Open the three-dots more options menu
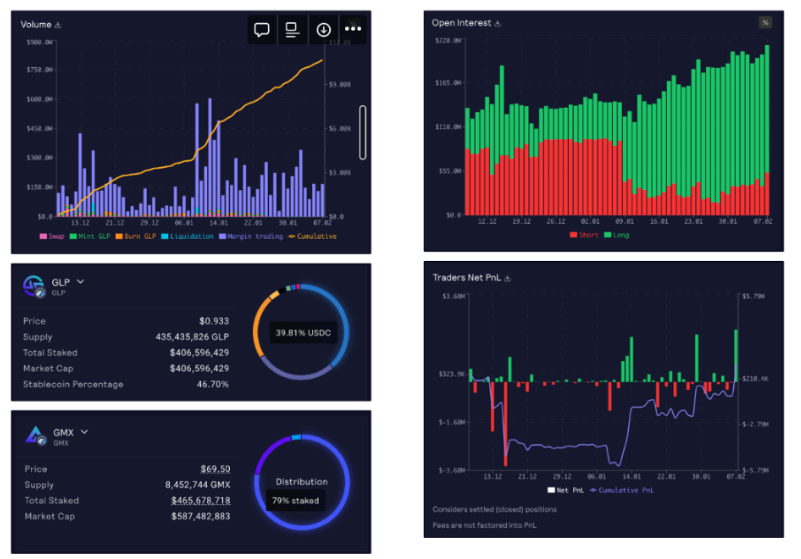Screen dimensions: 801x559 pos(353,29)
